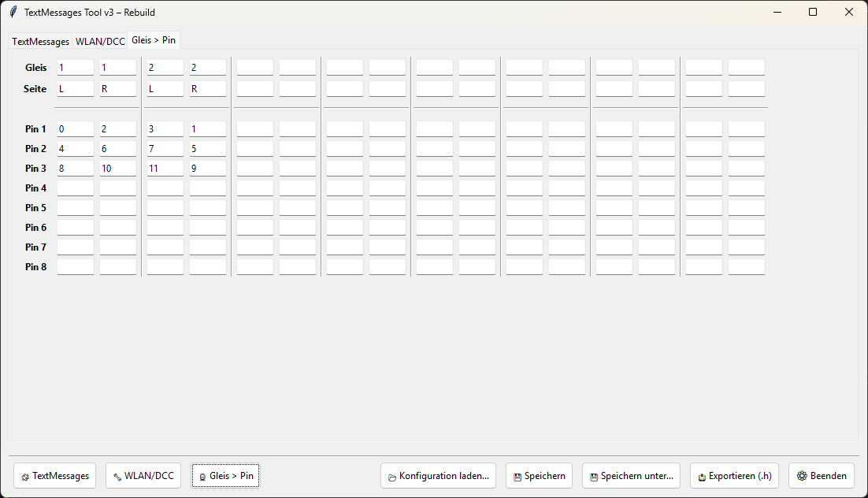Click the Seite field containing L in first column
868x498 pixels.
click(x=75, y=89)
